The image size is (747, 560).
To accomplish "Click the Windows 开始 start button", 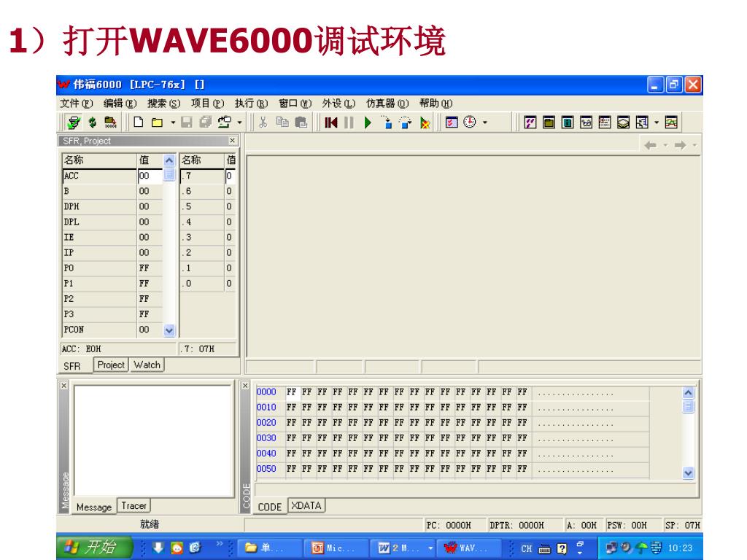I will click(x=93, y=547).
